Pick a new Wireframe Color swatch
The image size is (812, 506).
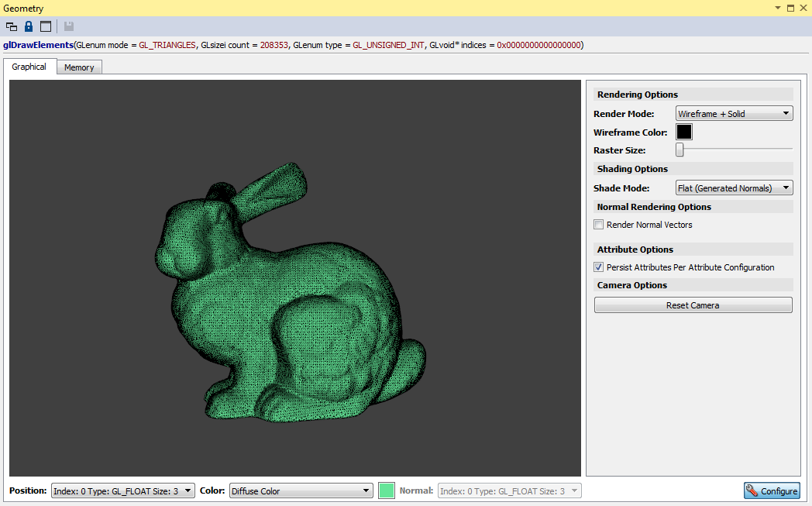coord(684,132)
